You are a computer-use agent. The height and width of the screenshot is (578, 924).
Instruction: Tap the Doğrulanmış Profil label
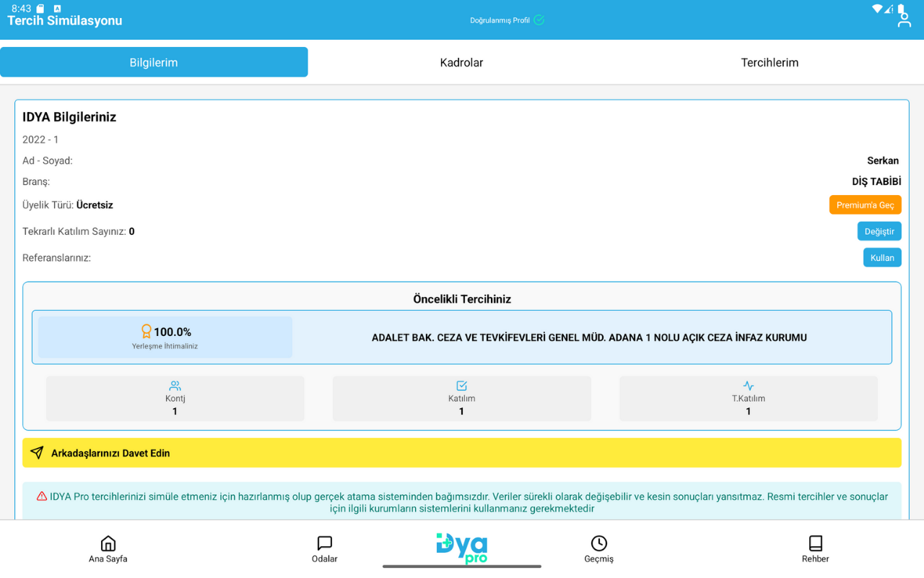(500, 20)
